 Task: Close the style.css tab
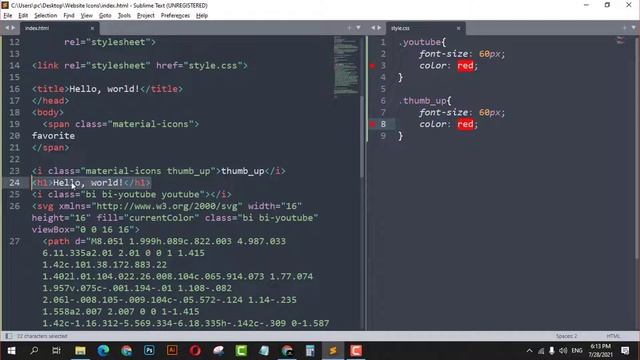[458, 28]
